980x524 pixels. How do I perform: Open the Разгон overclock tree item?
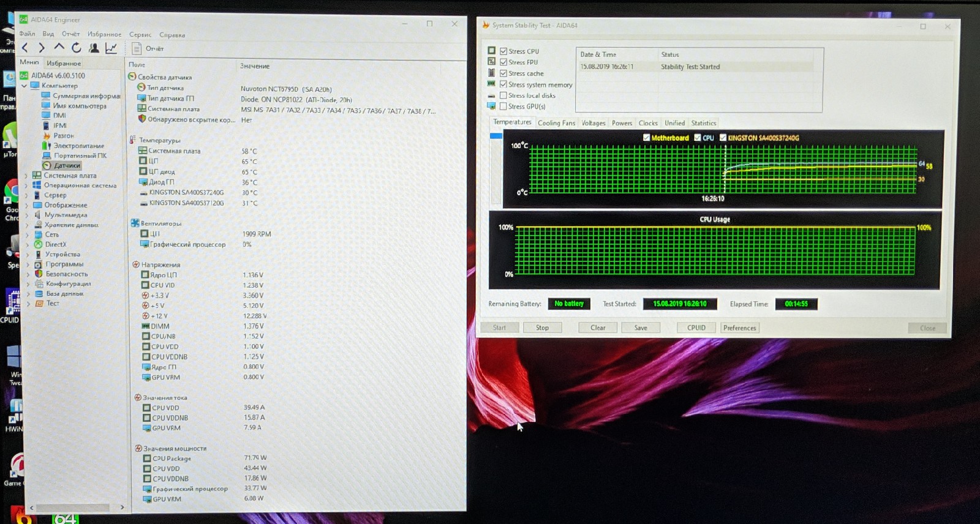pyautogui.click(x=58, y=135)
